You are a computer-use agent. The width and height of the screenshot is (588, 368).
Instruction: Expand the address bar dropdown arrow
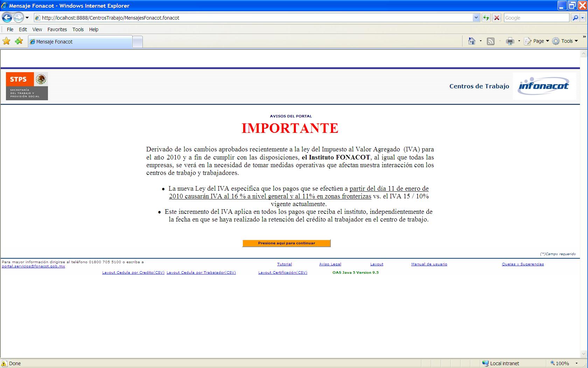pyautogui.click(x=476, y=18)
